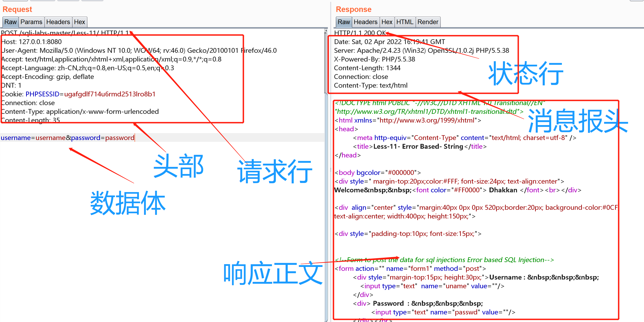
Task: Click into the username=username&password=password body field
Action: click(x=67, y=138)
